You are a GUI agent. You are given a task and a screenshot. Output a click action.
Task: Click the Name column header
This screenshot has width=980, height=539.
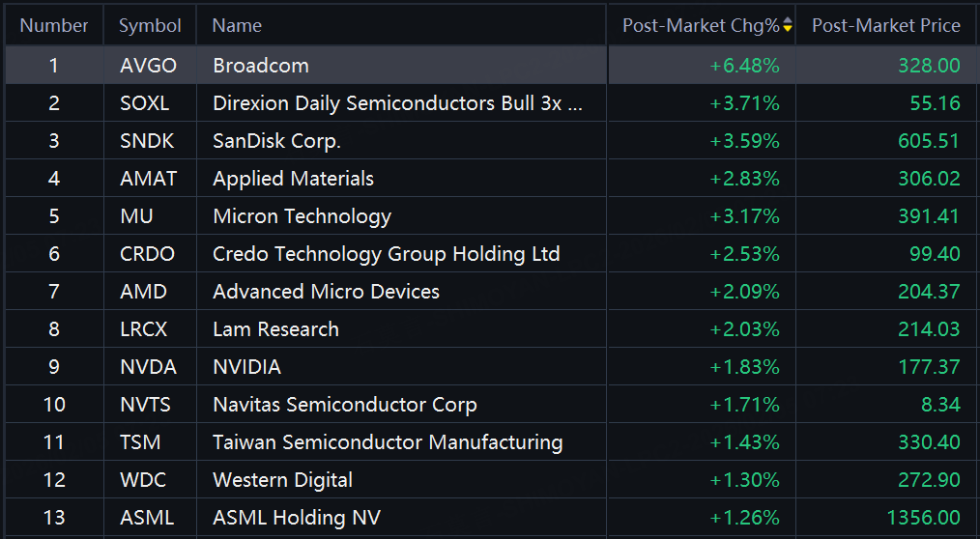click(237, 26)
